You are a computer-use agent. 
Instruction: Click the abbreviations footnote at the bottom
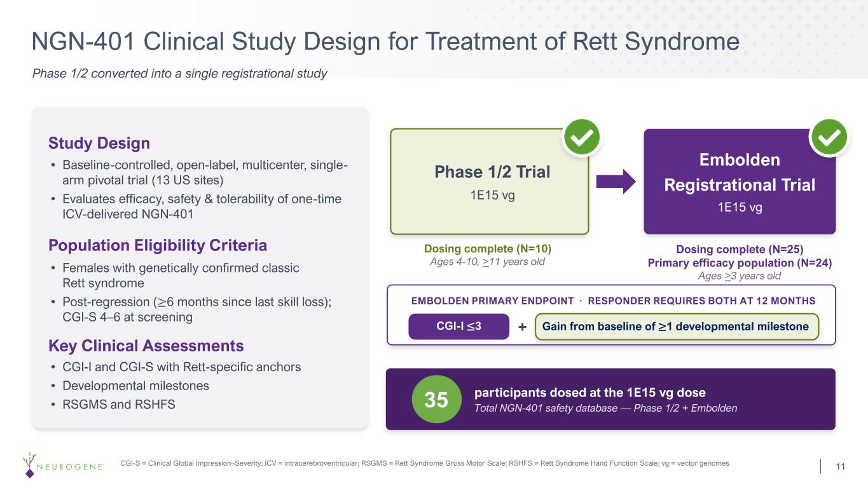coord(425,463)
